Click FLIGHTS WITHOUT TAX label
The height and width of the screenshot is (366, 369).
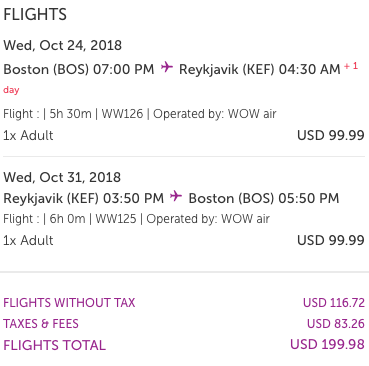69,303
